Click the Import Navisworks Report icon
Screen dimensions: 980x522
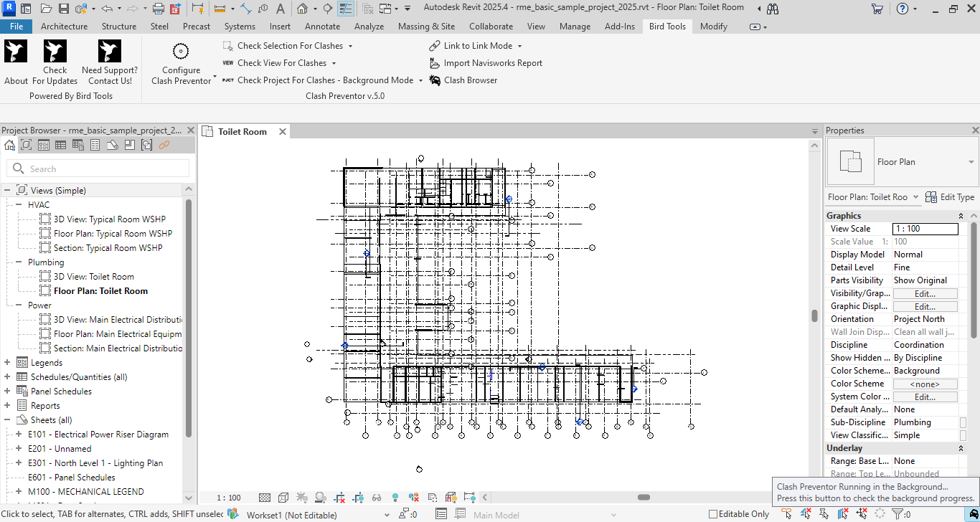tap(435, 63)
